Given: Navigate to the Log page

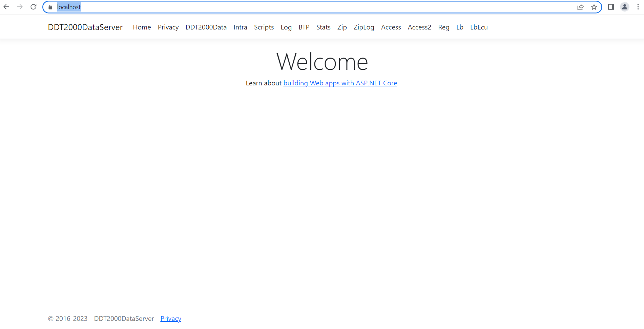Looking at the screenshot, I should [x=286, y=27].
